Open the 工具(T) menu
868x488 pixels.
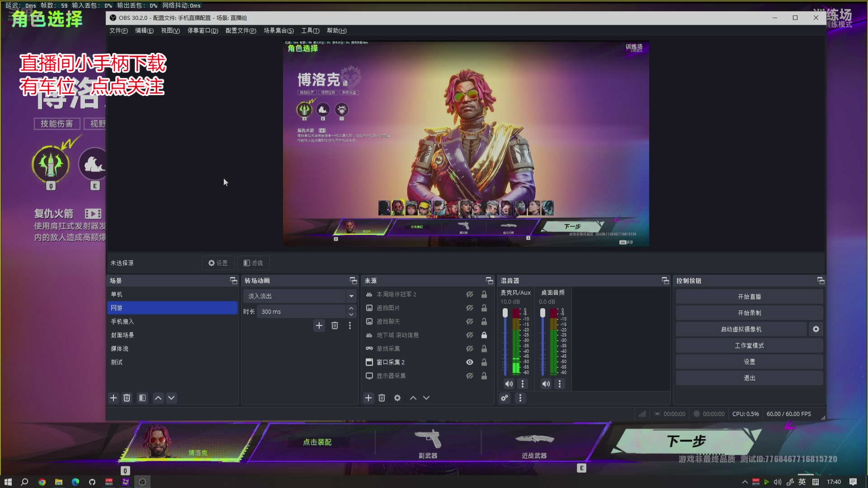coord(310,31)
